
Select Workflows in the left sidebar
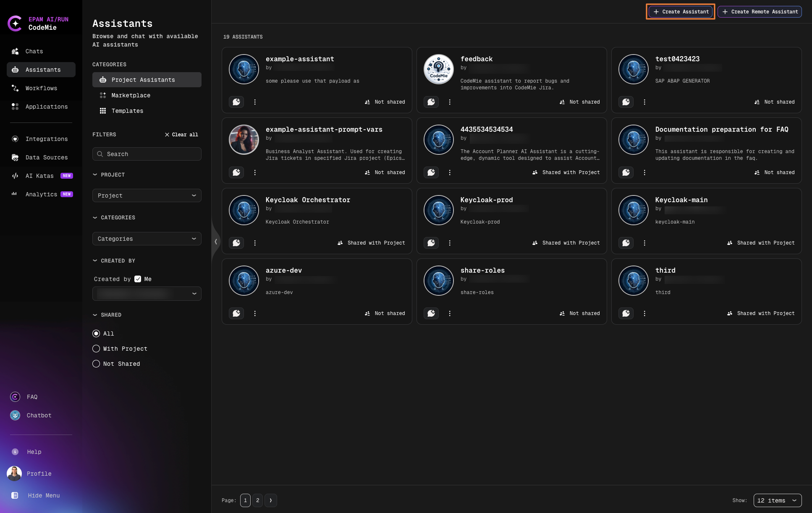(x=41, y=88)
